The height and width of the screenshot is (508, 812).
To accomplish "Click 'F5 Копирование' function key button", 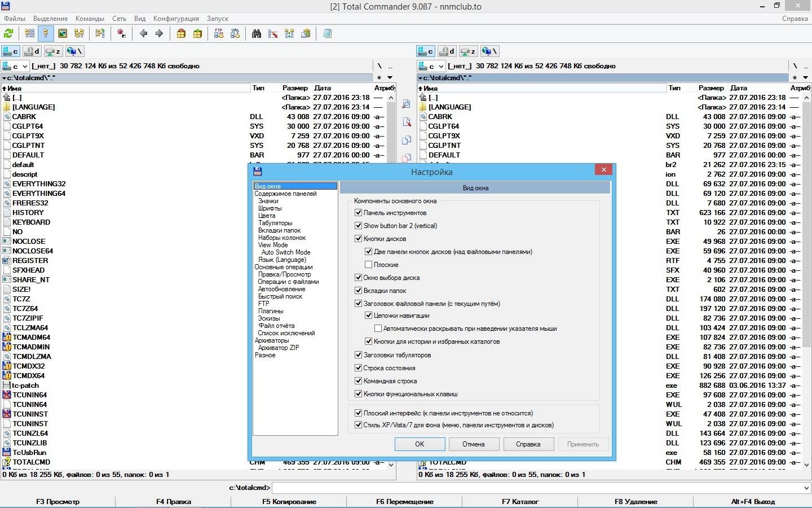I will 289,502.
